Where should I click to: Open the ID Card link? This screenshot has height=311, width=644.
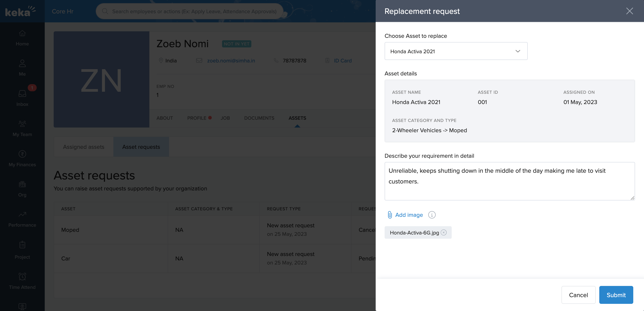[x=343, y=61]
